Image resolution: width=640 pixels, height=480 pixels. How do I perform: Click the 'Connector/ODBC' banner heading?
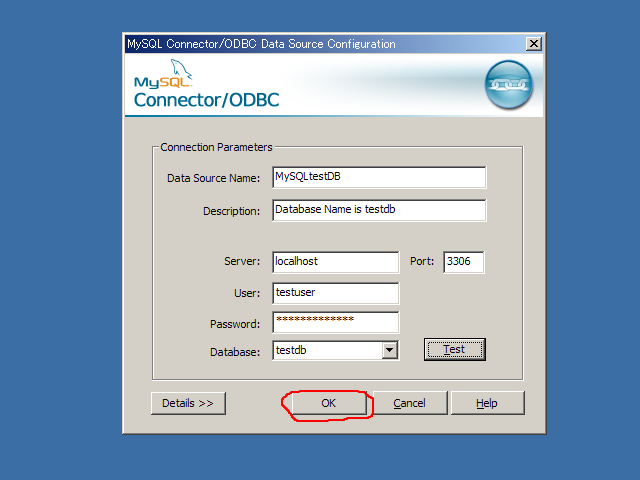pyautogui.click(x=207, y=100)
